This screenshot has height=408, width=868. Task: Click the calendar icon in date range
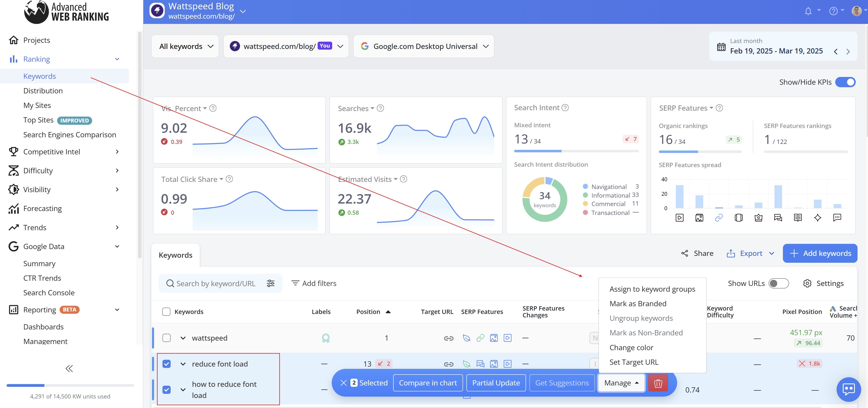pyautogui.click(x=721, y=47)
